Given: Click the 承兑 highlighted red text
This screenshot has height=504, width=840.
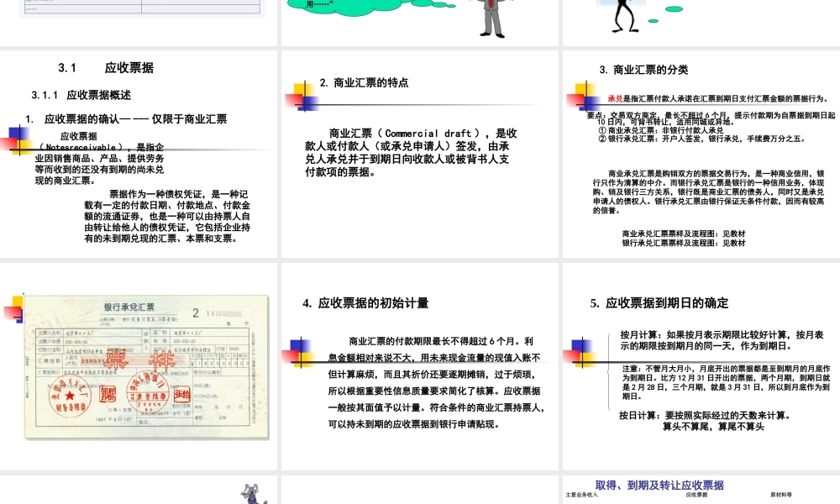Looking at the screenshot, I should click(615, 97).
